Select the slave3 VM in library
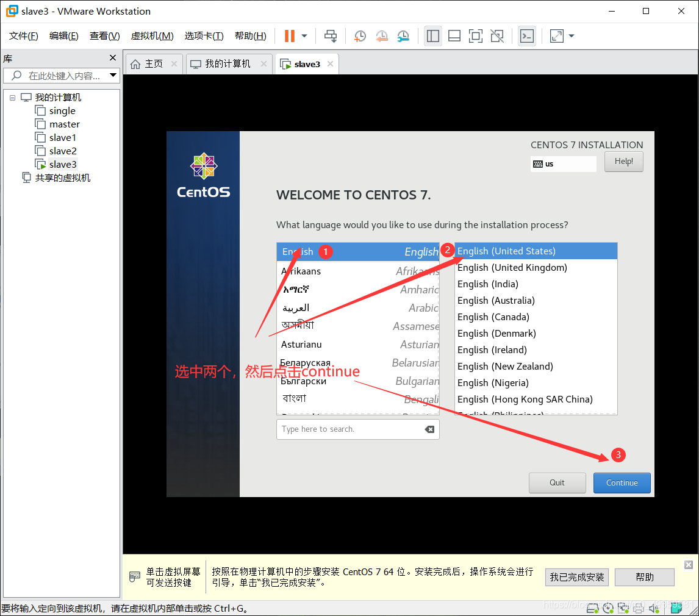This screenshot has height=616, width=699. tap(63, 165)
